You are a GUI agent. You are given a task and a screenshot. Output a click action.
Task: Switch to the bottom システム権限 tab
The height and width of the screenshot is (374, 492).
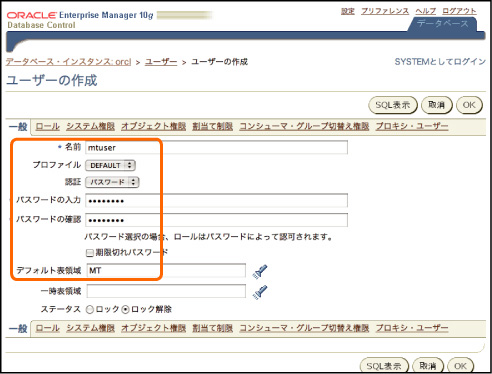coord(90,328)
